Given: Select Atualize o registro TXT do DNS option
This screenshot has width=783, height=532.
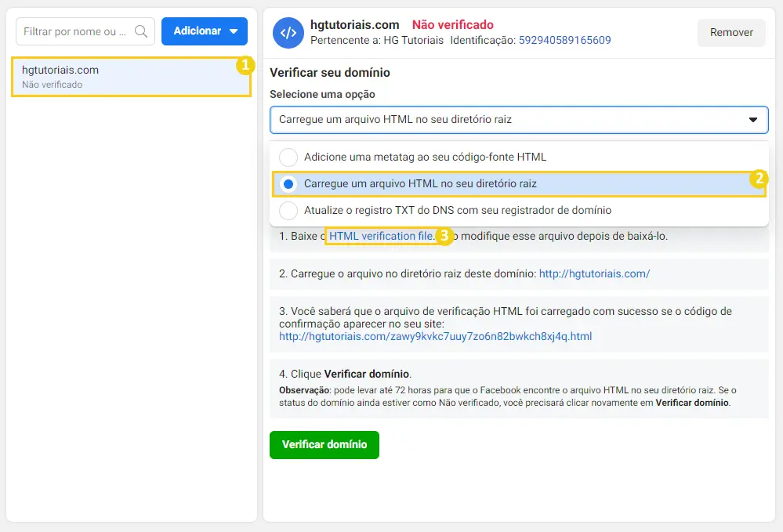Looking at the screenshot, I should pyautogui.click(x=519, y=210).
